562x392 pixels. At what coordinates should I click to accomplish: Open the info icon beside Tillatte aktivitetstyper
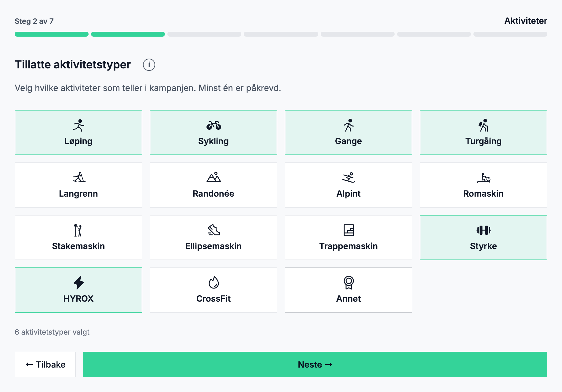[x=149, y=65]
